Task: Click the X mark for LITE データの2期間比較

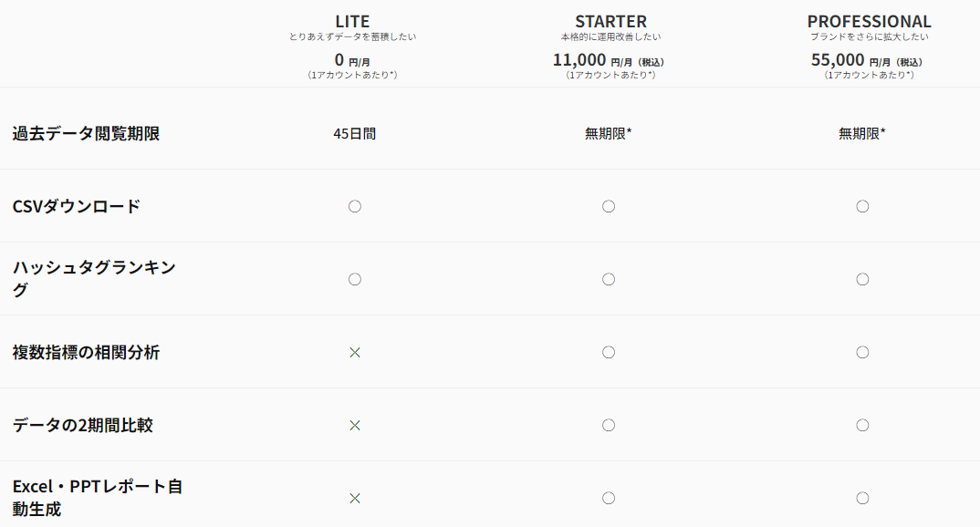Action: (x=355, y=425)
